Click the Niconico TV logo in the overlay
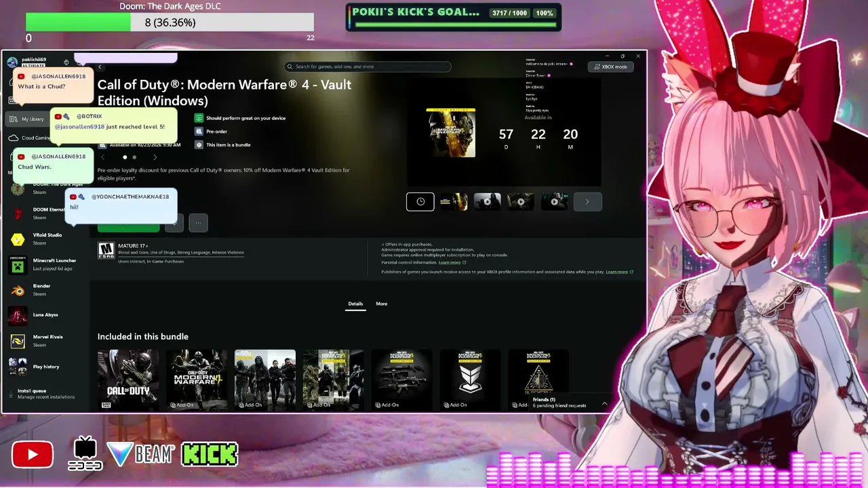Screen dimensions: 868x488 tap(85, 453)
